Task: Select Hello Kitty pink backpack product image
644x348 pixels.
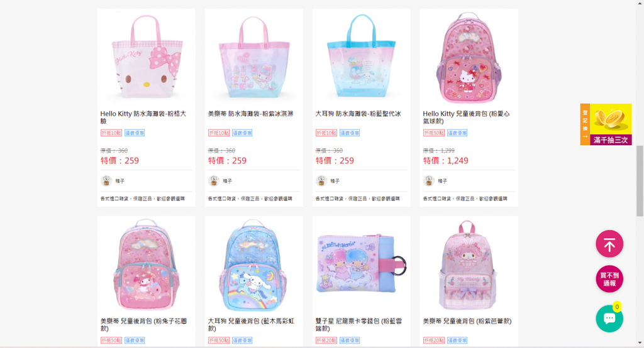Action: (x=469, y=57)
